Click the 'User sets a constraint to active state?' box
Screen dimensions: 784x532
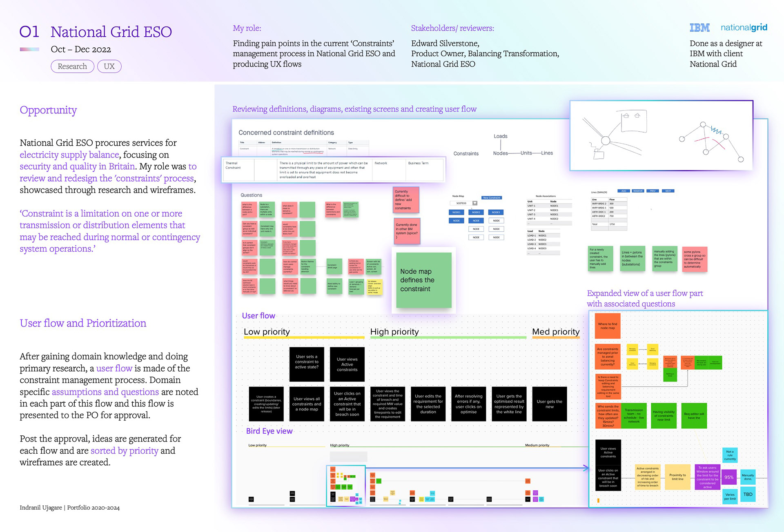[x=307, y=364]
